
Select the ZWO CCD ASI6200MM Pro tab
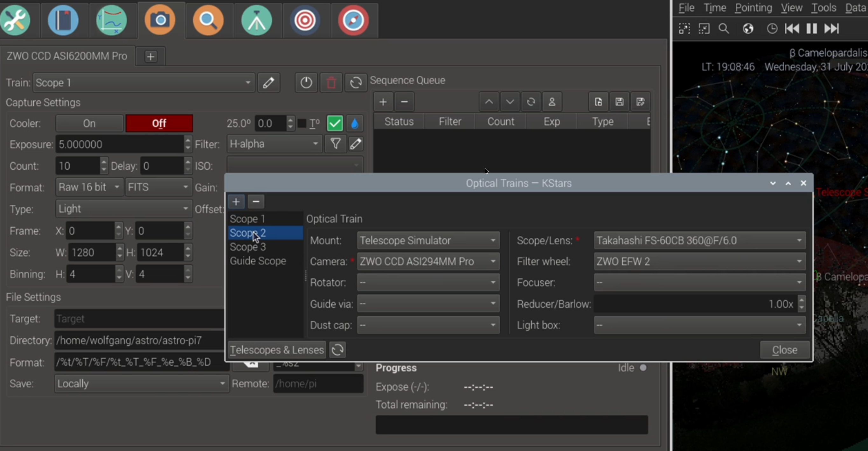pos(67,56)
